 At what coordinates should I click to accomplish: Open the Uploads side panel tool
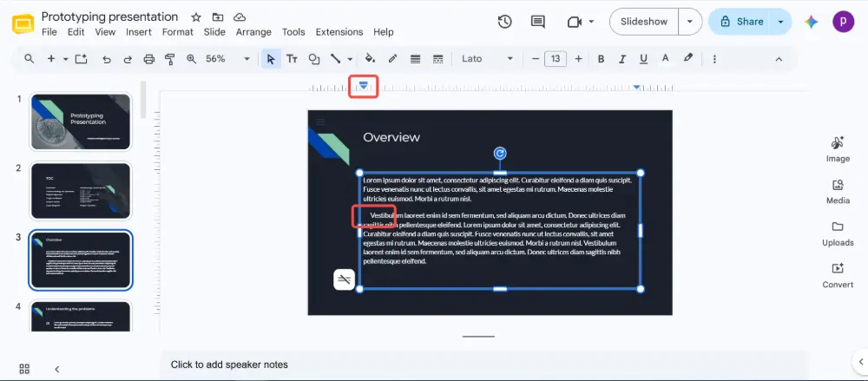(838, 233)
